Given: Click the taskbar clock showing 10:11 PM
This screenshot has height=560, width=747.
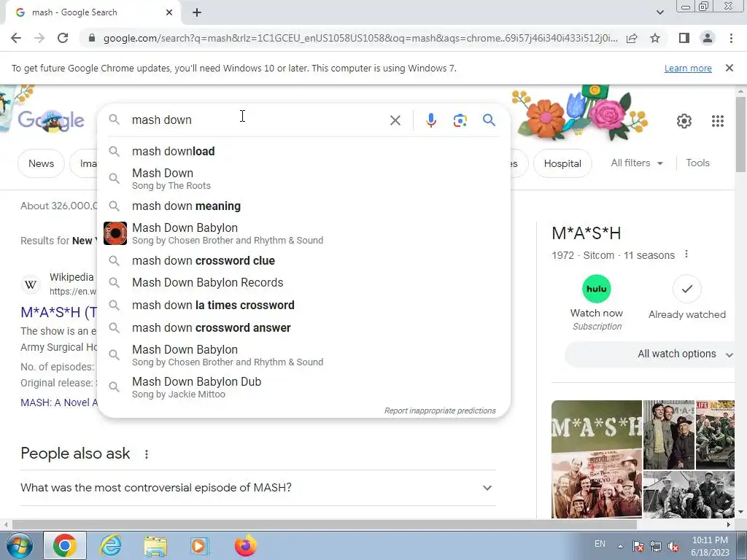Looking at the screenshot, I should [710, 546].
